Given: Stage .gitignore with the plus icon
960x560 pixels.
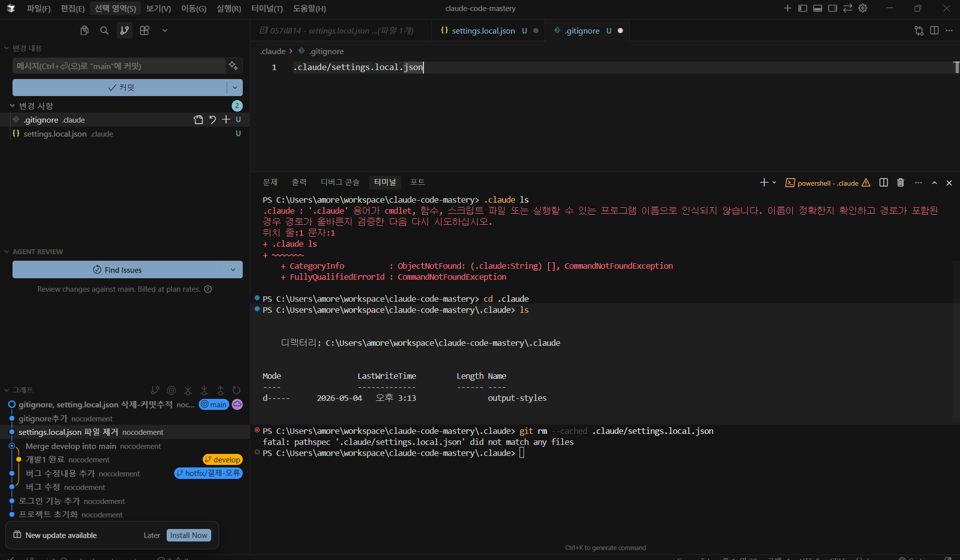Looking at the screenshot, I should (x=226, y=120).
